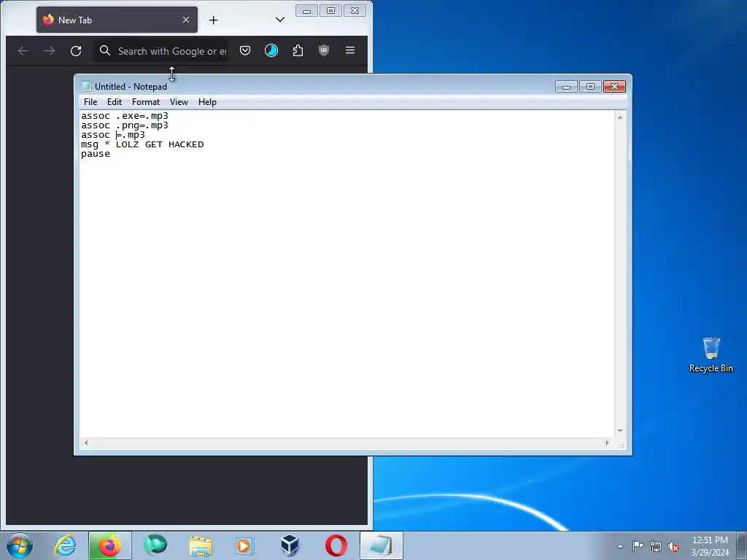This screenshot has height=560, width=747.
Task: Close the Untitled Notepad window
Action: pos(614,86)
